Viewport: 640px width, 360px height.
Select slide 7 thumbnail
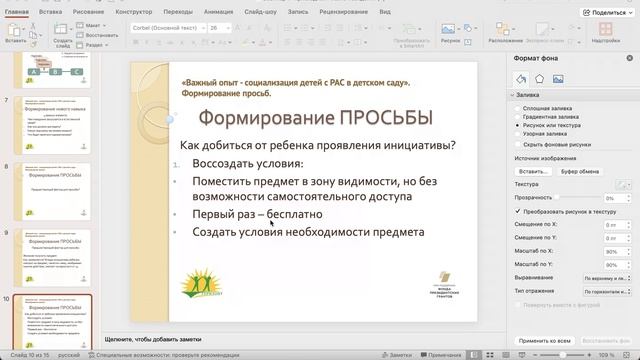53,125
